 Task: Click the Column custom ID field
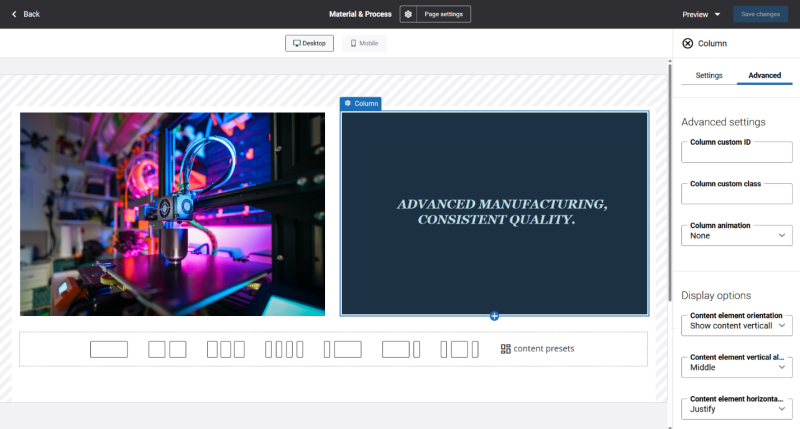pos(736,153)
